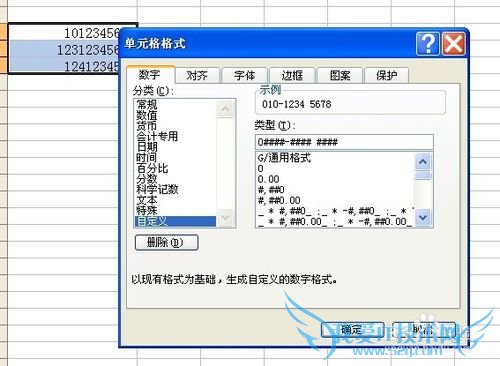The image size is (500, 366).
Task: Select the 时间 category
Action: 146,157
